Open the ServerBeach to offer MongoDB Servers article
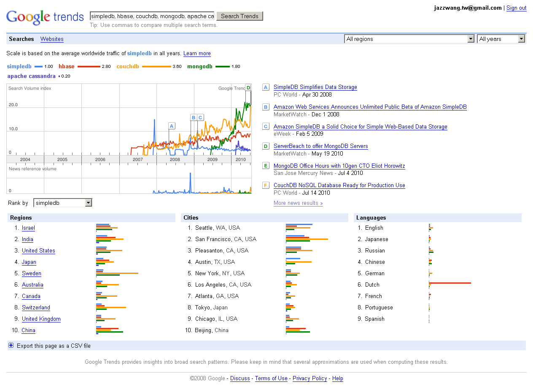The height and width of the screenshot is (392, 533). click(x=321, y=146)
